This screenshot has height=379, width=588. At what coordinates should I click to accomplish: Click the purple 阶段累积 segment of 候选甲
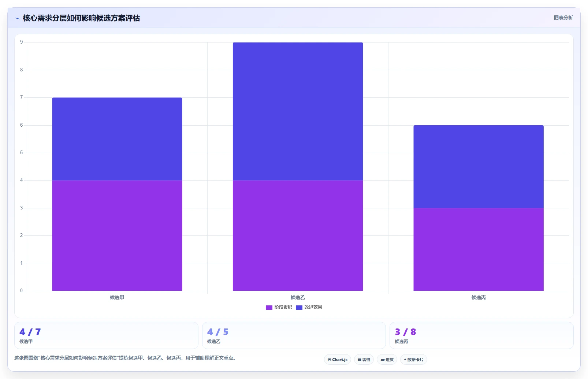[117, 235]
